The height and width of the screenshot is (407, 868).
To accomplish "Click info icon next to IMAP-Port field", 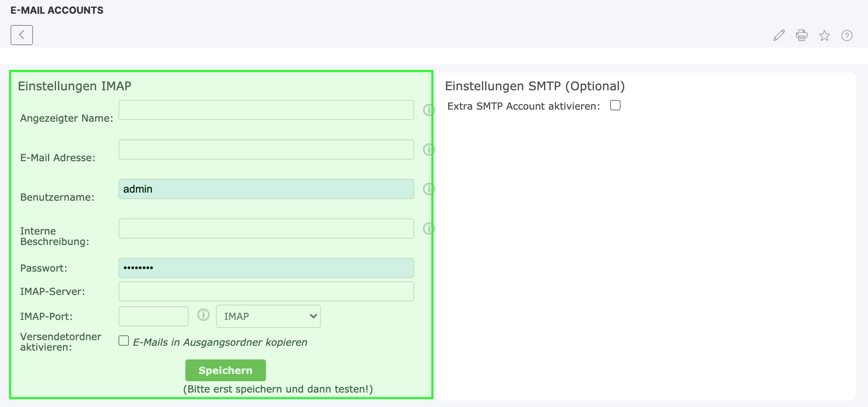I will (x=204, y=315).
